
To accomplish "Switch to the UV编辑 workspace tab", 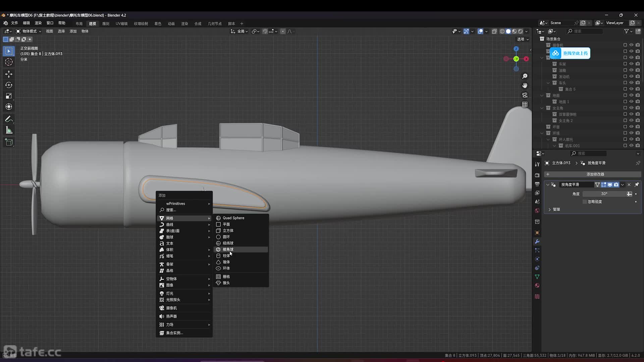I will [x=121, y=24].
